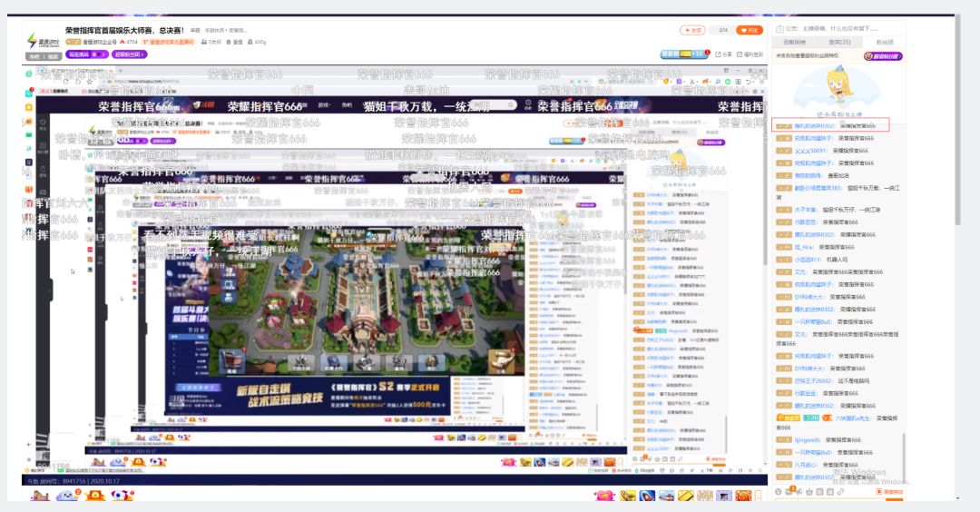Click the announcement 公告 calendar icon
Image resolution: width=980 pixels, height=512 pixels.
779,29
